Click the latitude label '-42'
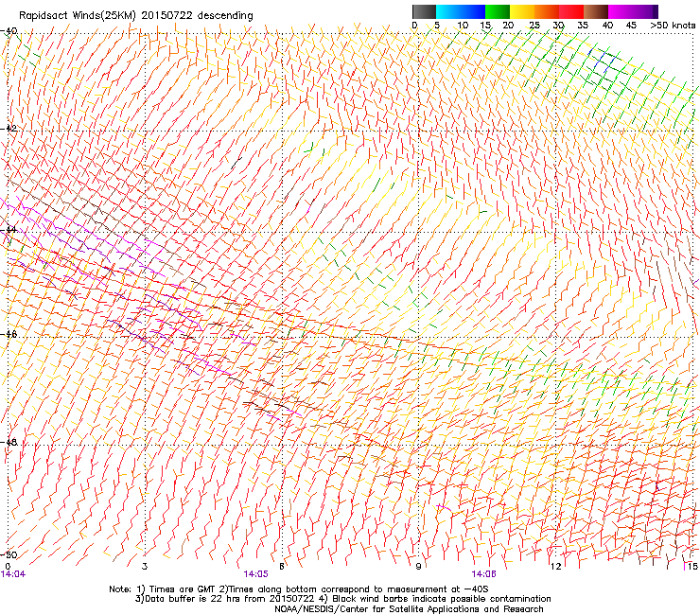700x615 pixels. pyautogui.click(x=9, y=129)
